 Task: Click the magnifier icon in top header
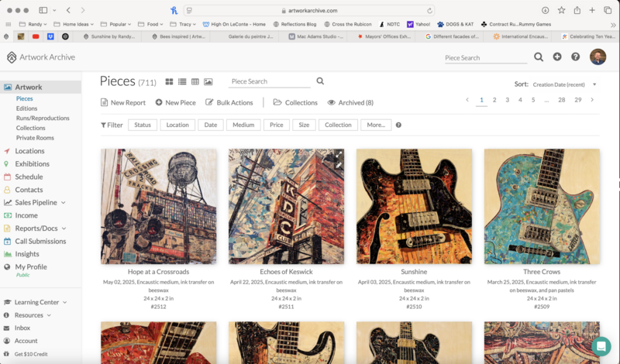(x=539, y=57)
